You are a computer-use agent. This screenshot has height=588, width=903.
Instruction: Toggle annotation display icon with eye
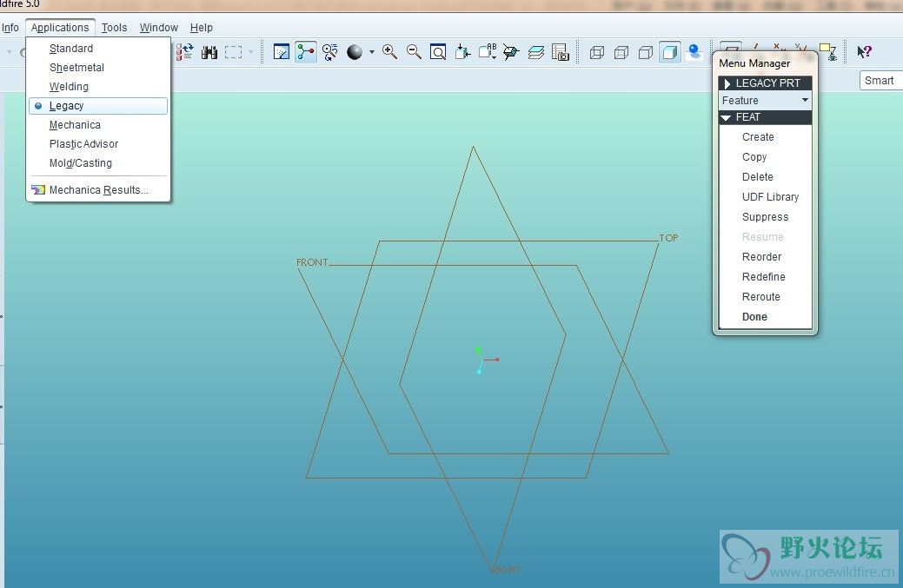point(828,51)
